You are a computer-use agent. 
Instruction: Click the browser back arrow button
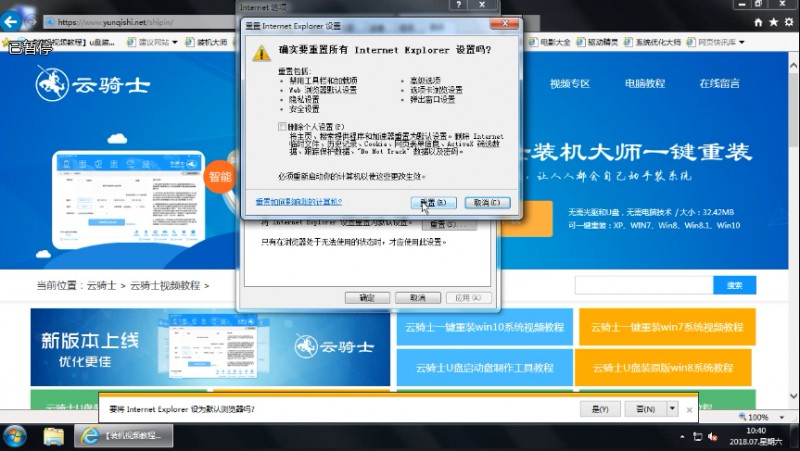(x=11, y=21)
